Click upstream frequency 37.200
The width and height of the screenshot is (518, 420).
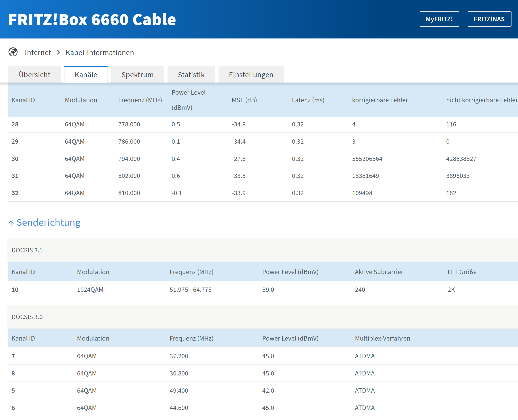pyautogui.click(x=179, y=356)
